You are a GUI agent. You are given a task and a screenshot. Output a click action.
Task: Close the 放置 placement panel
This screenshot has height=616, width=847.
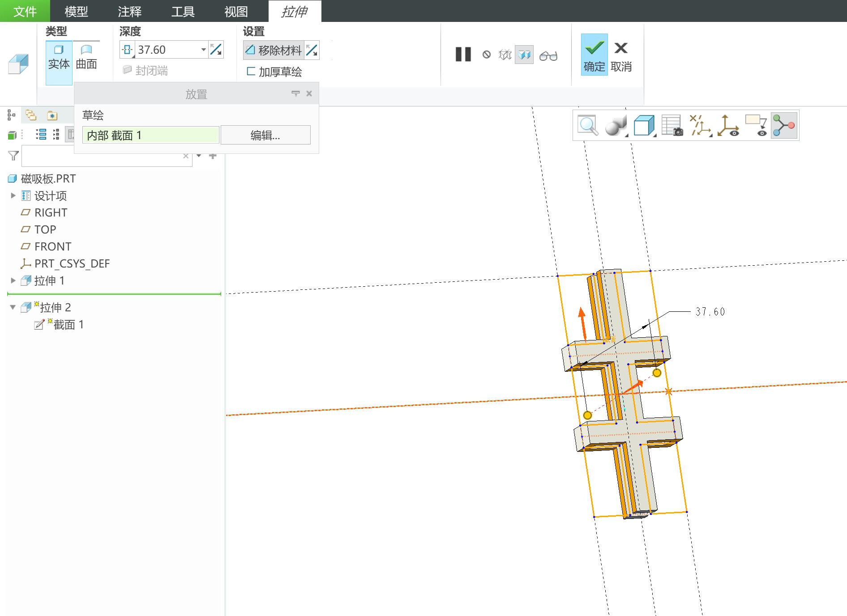[x=309, y=93]
